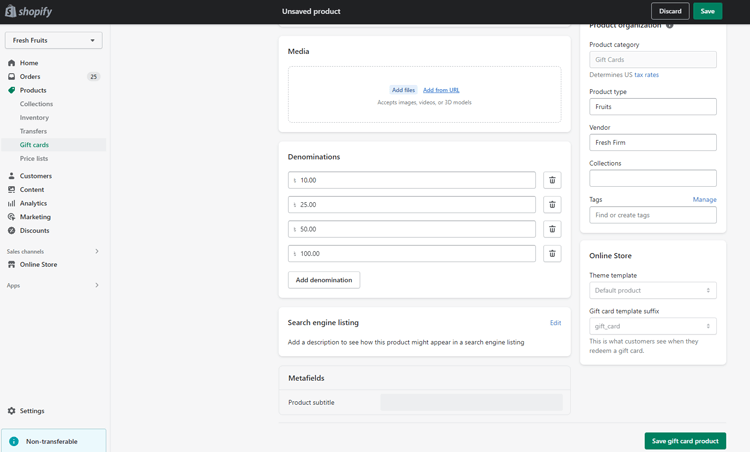Click the Marketing target icon
The width and height of the screenshot is (750, 452).
click(x=11, y=217)
